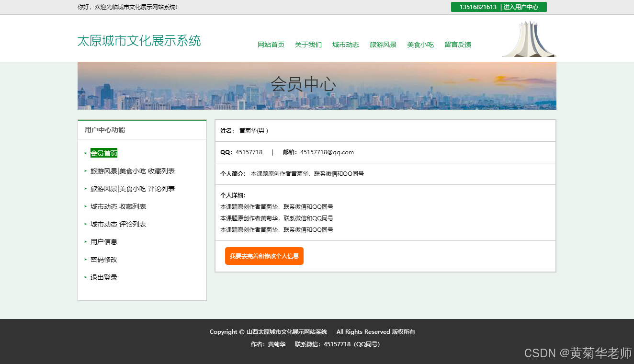Image resolution: width=634 pixels, height=364 pixels.
Task: Click the orange 我要去完善和修改个人信息 button
Action: coord(264,256)
